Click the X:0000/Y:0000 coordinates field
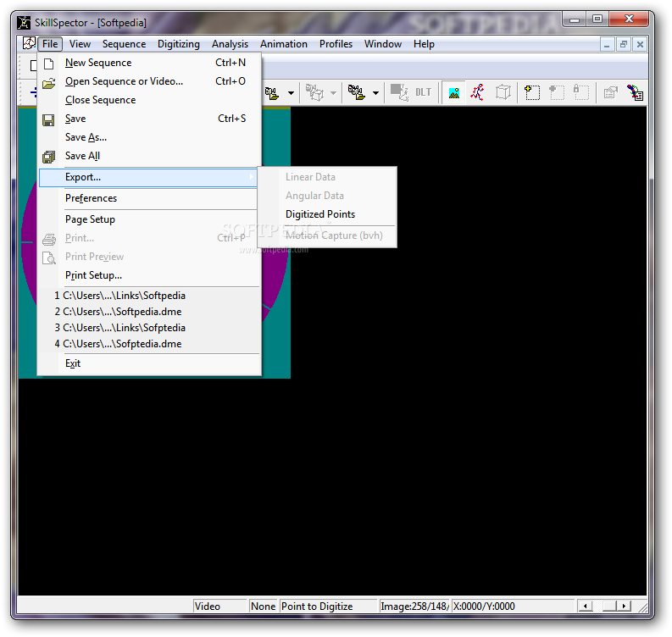The image size is (672, 637). click(513, 607)
